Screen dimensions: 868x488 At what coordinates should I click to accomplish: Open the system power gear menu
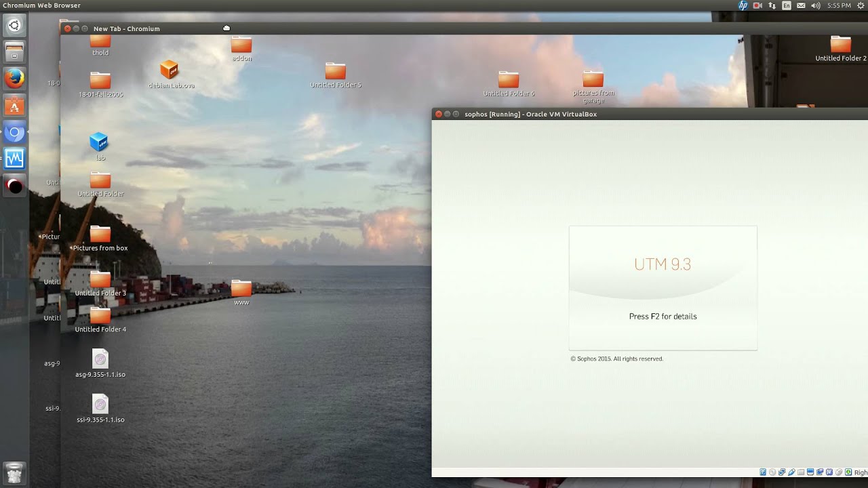[x=861, y=5]
